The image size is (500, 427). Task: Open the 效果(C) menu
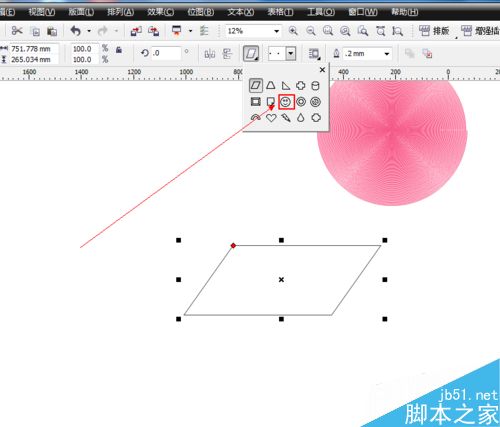(x=160, y=12)
